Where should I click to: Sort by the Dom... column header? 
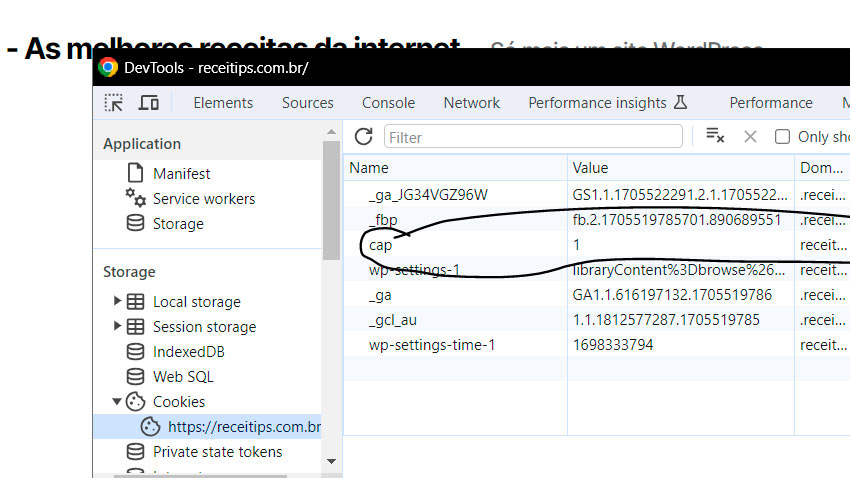821,167
